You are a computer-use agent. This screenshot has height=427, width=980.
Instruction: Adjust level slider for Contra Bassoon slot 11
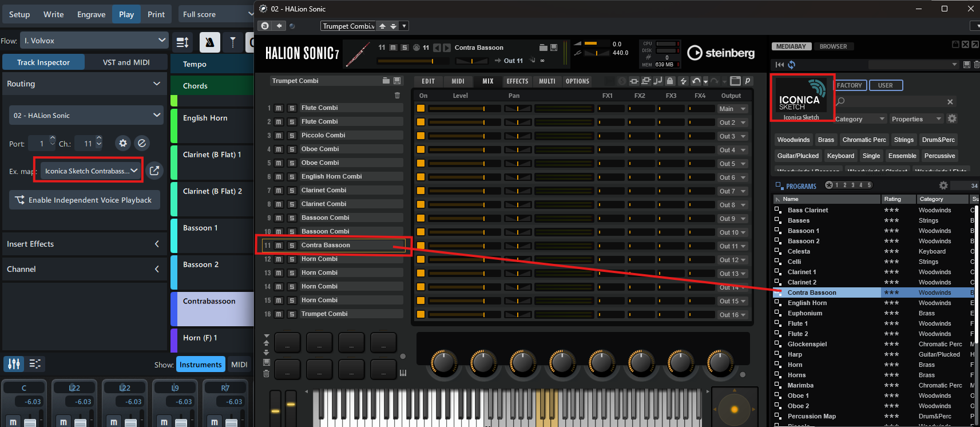[464, 246]
